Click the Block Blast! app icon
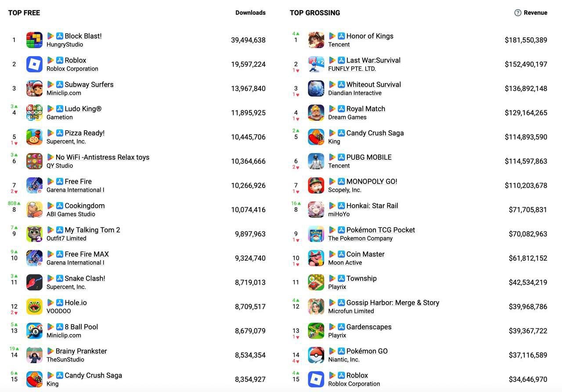The width and height of the screenshot is (562, 392). (x=34, y=40)
